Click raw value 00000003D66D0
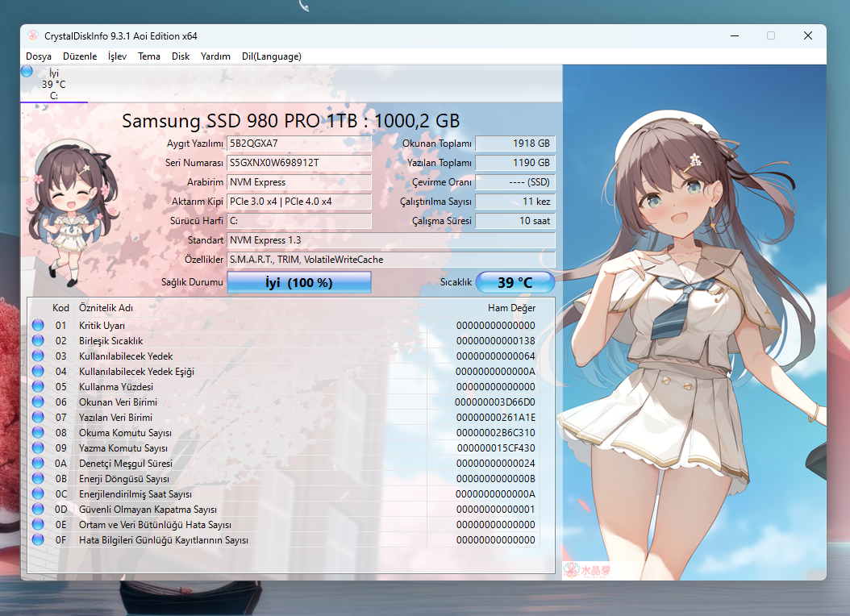 click(x=495, y=402)
